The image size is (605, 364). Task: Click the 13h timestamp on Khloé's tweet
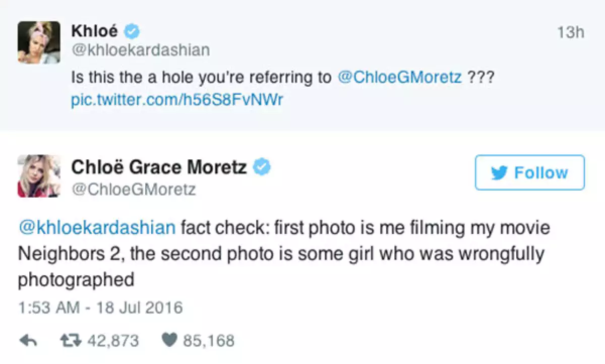tap(571, 32)
